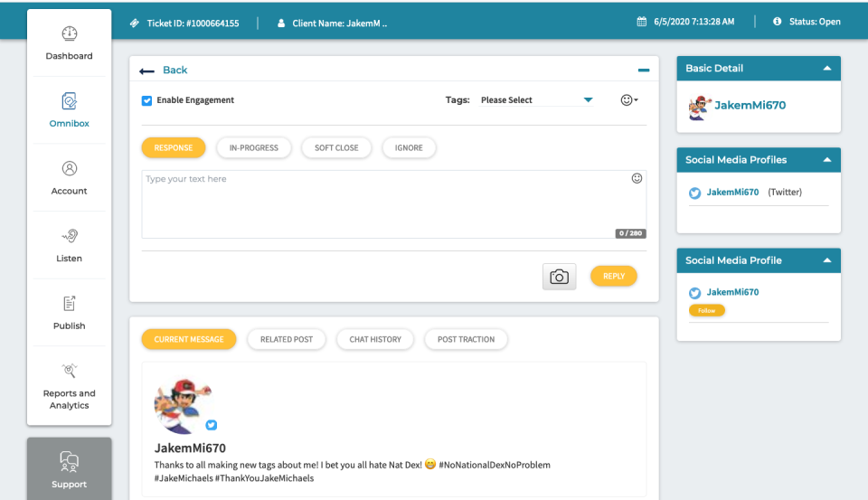Screen dimensions: 868x500
Task: Click the JakemMi670 avatar in Basic Detail
Action: click(700, 108)
